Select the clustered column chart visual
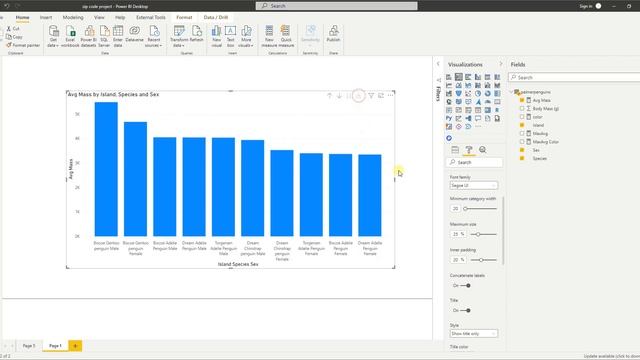 click(x=478, y=77)
